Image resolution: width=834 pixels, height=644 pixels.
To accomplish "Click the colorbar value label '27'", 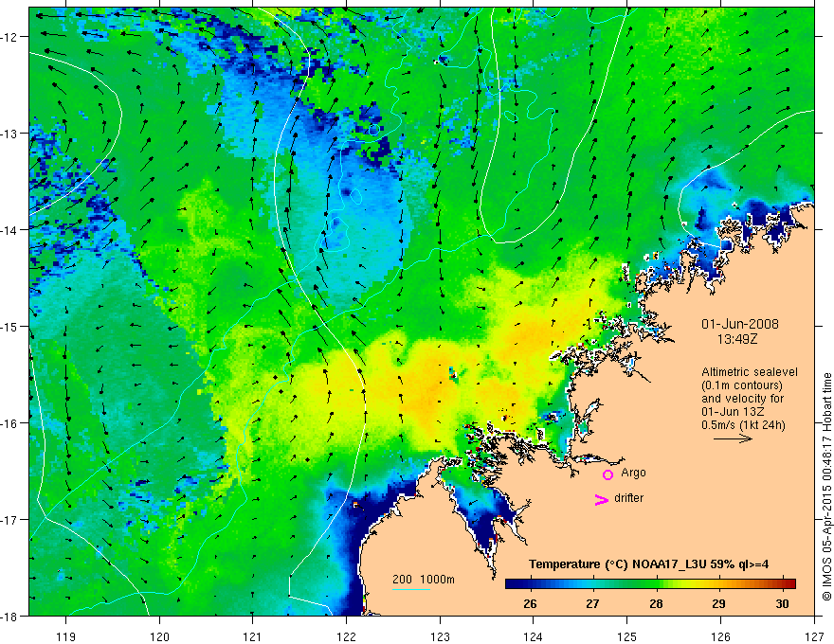I will tap(592, 603).
